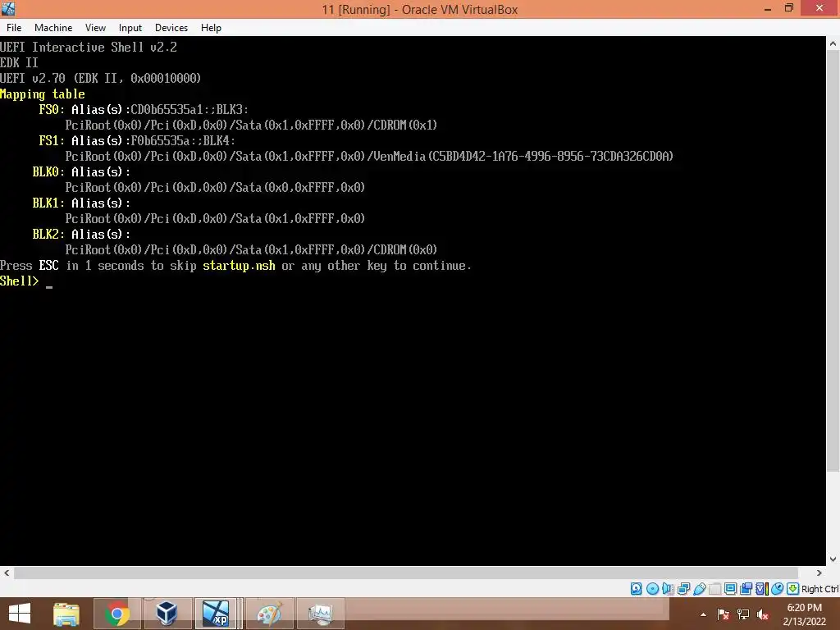Click the CPU virtualization status icon
Image resolution: width=840 pixels, height=630 pixels.
[762, 589]
